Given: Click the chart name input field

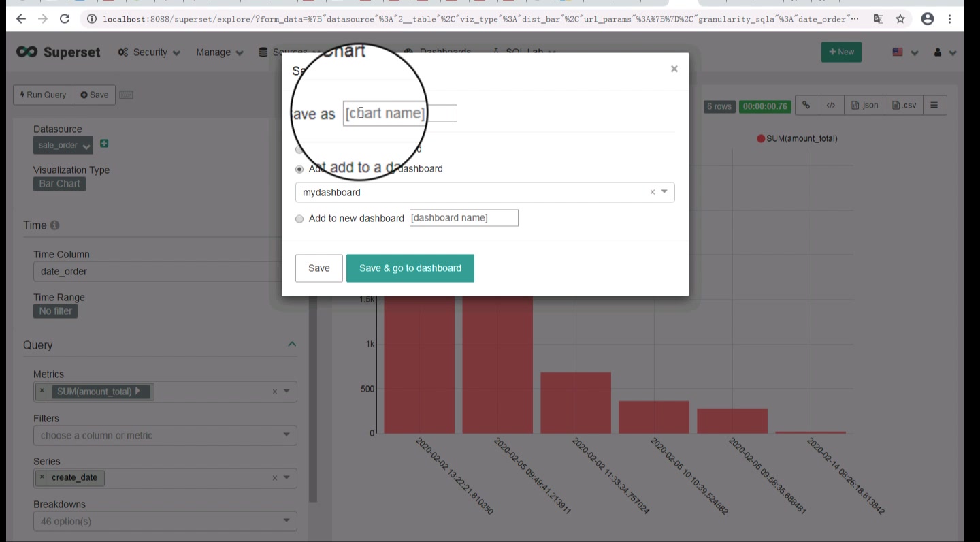Looking at the screenshot, I should 400,113.
